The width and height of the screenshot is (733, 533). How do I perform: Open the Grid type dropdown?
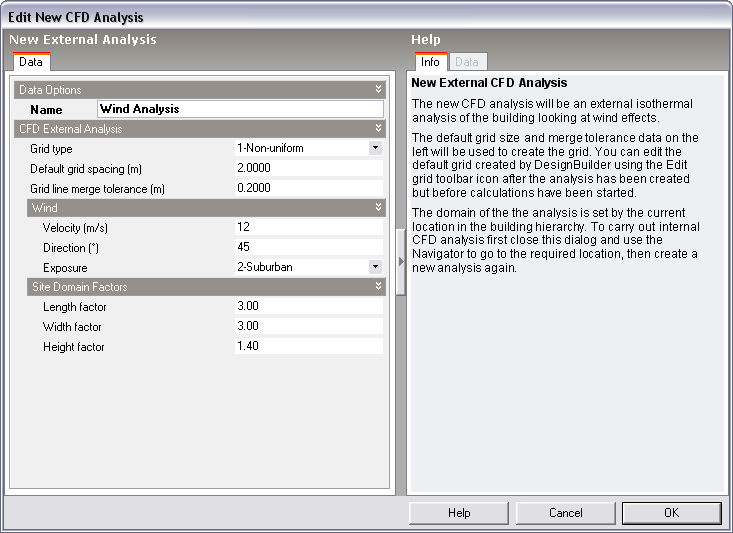tap(375, 148)
